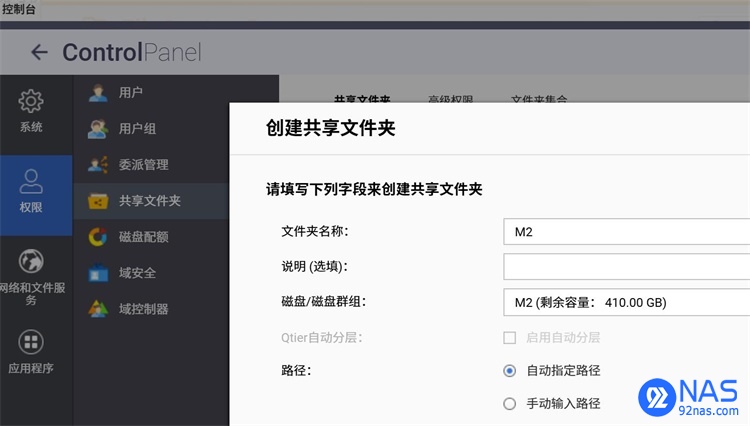
Task: Open 共享文件夹 menu entry
Action: (150, 201)
